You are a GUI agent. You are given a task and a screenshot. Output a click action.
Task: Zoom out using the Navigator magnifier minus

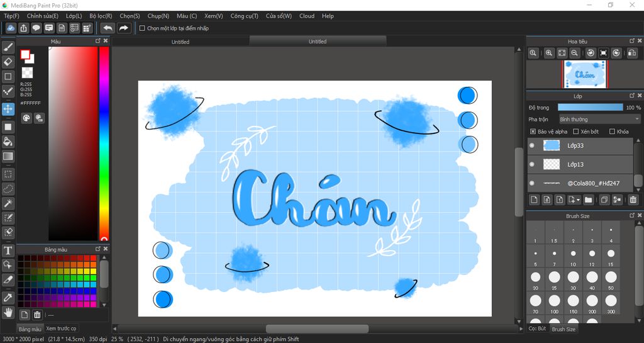tap(575, 53)
